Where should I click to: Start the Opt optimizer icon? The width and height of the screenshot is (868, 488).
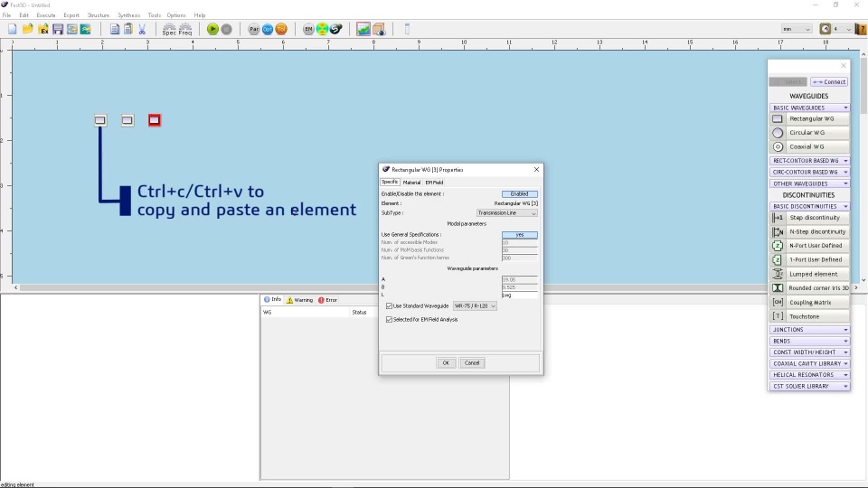coord(268,29)
